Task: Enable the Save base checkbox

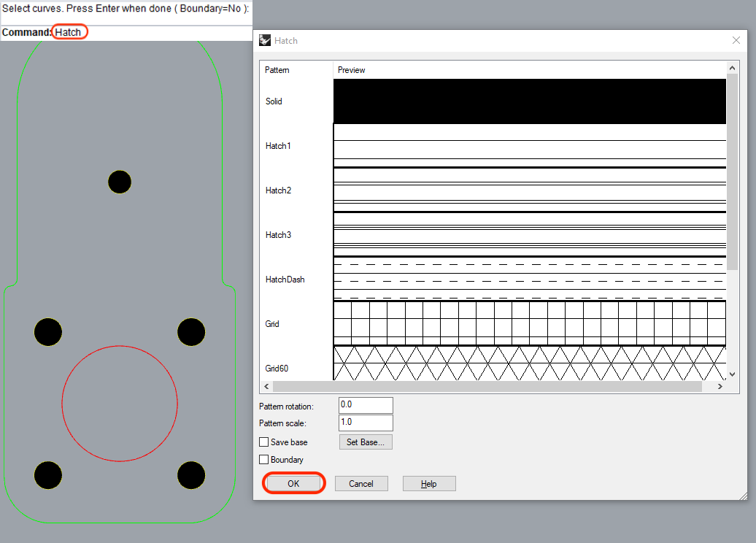Action: coord(264,442)
